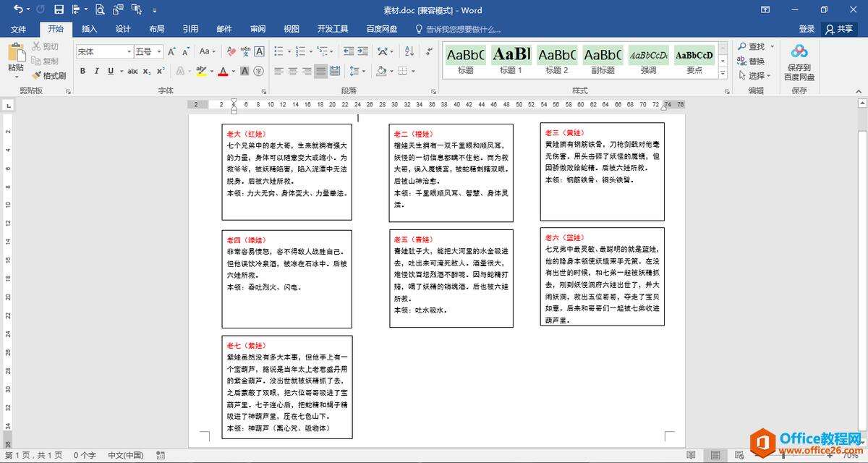Click the Paste (粘贴) clipboard icon
This screenshot has height=463, width=868.
coord(16,54)
